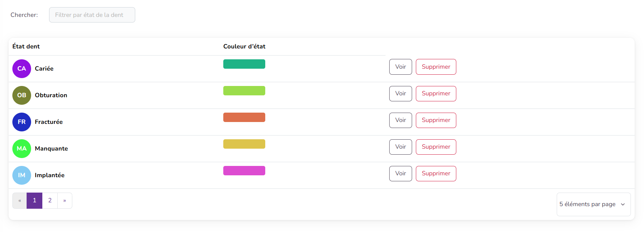Select page 1 in pagination

pyautogui.click(x=34, y=200)
